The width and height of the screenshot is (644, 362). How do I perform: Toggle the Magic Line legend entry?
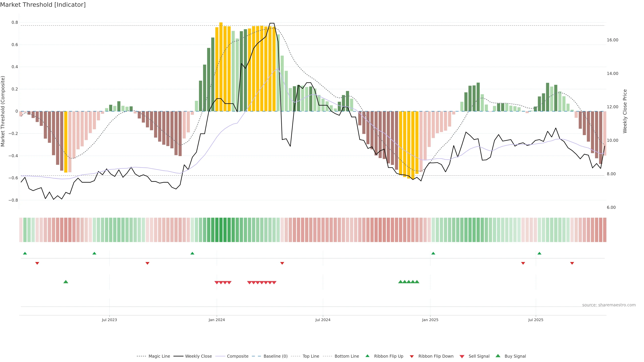pos(159,356)
